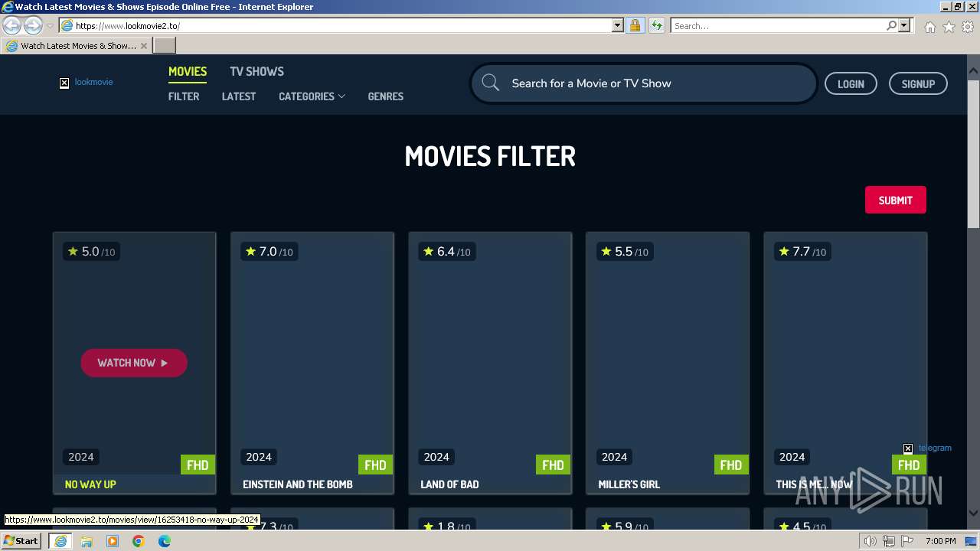Click Watch Now on No Way Up

click(x=134, y=363)
